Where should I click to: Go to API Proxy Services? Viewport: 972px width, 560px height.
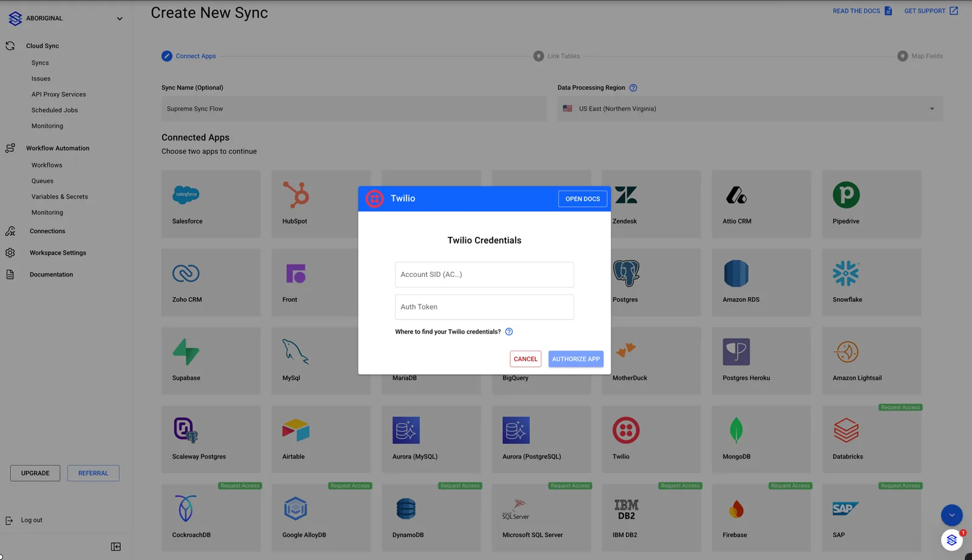(x=59, y=95)
